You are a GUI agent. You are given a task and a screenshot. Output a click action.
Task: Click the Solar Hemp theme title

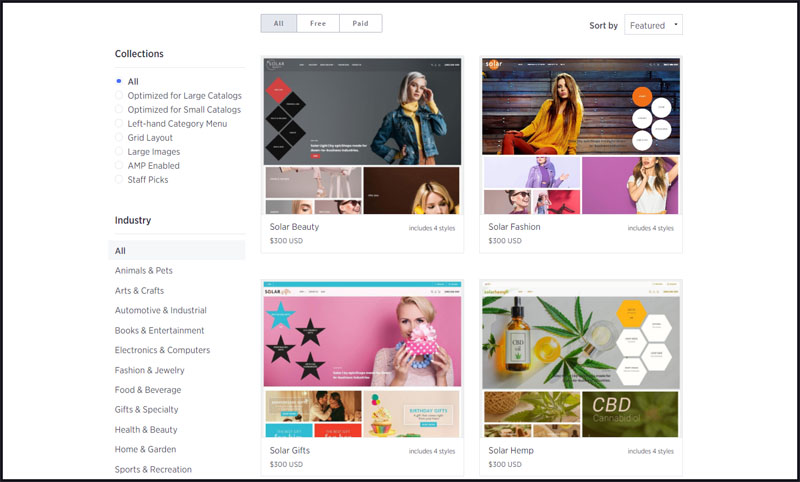[511, 451]
